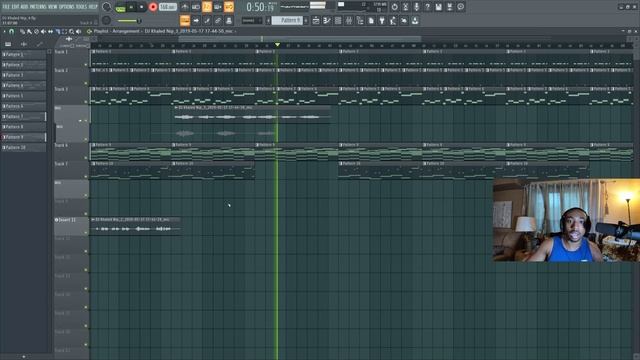Open the Pattern 9 selector dropdown

(x=287, y=20)
